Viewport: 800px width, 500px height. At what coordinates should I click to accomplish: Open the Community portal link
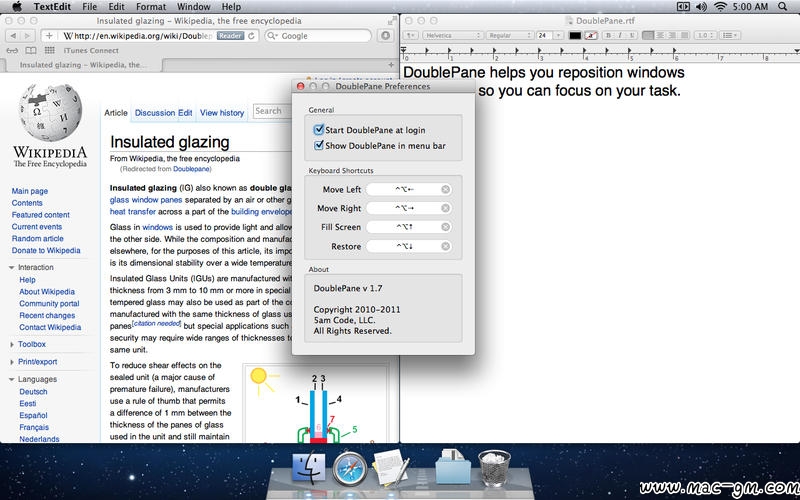pos(49,304)
